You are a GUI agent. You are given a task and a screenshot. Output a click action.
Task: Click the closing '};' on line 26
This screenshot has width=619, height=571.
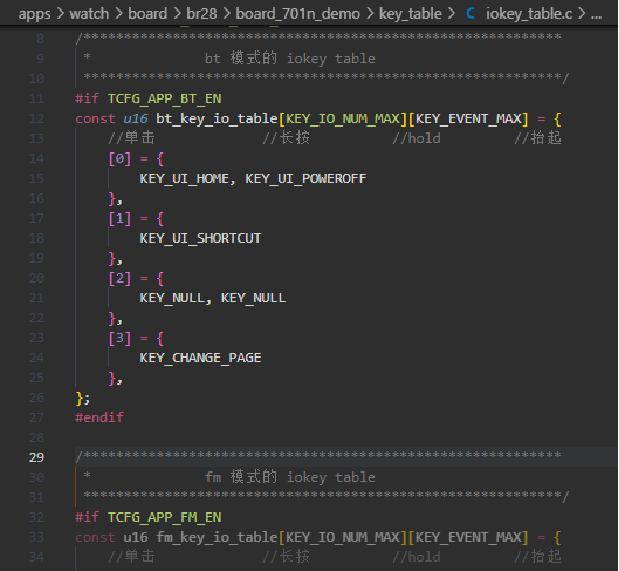pos(83,398)
